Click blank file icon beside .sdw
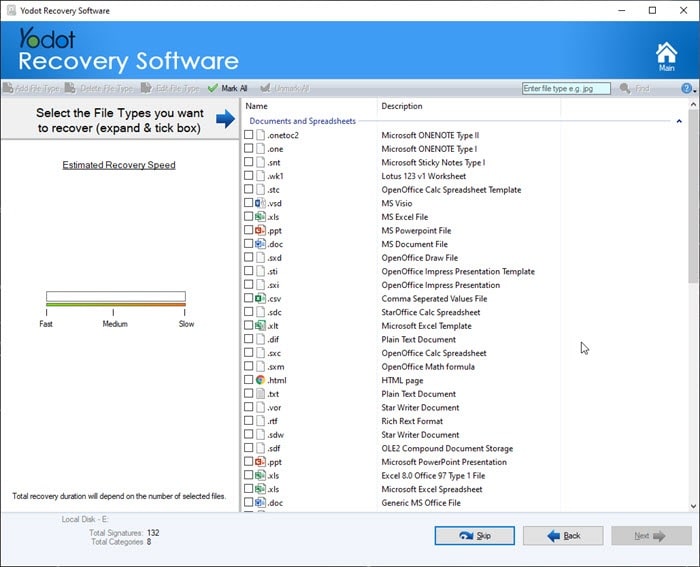This screenshot has width=700, height=567. (x=260, y=434)
